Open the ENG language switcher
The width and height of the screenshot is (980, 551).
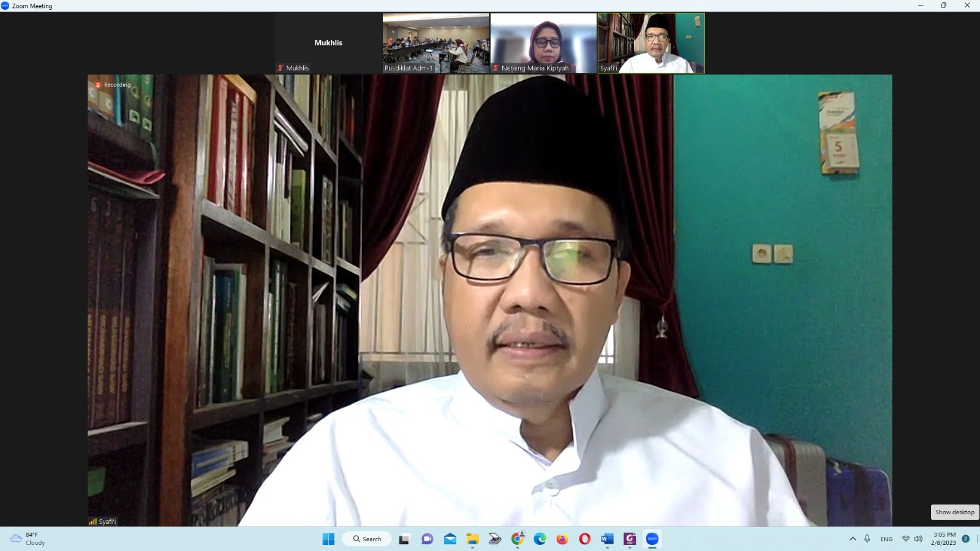[x=886, y=539]
